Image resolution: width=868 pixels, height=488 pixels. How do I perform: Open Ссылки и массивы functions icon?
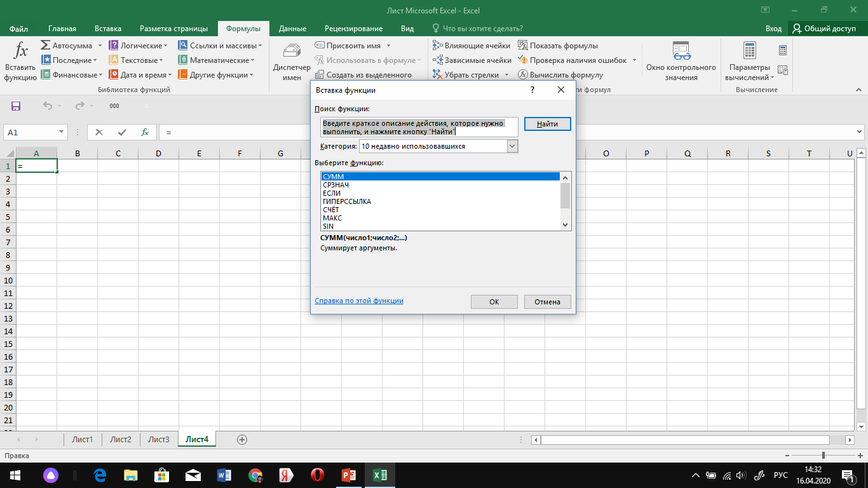click(x=182, y=46)
